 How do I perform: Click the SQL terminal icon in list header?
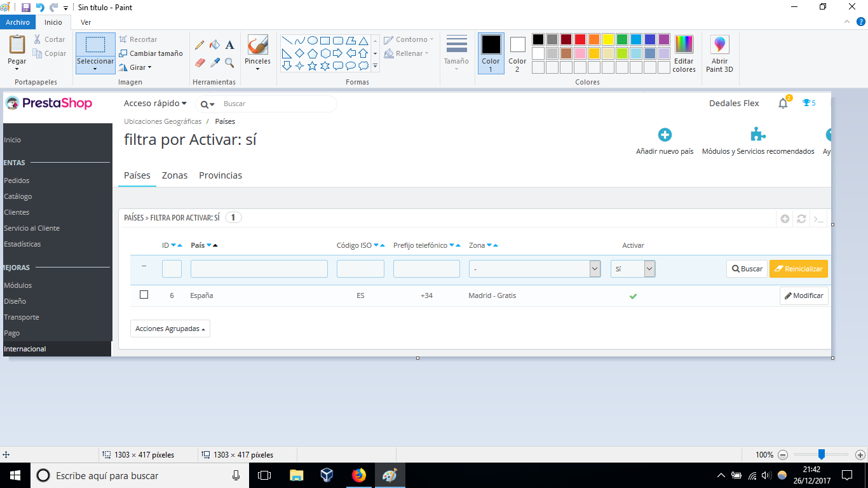[x=818, y=219]
